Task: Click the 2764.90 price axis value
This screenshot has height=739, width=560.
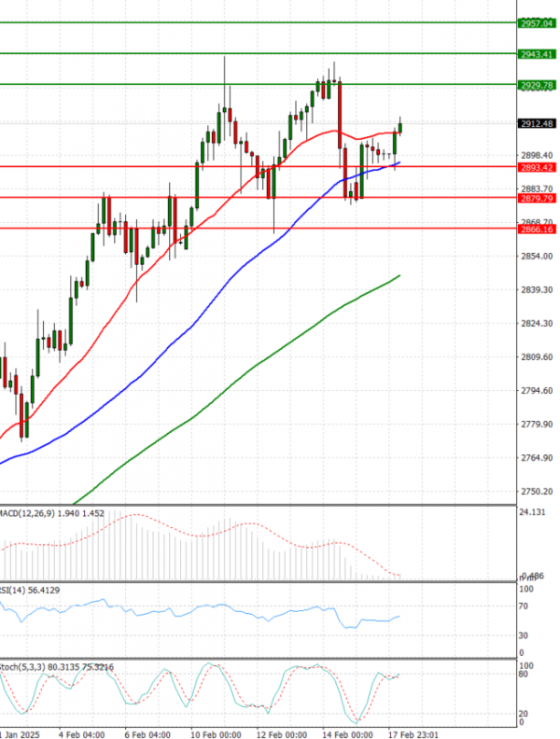Action: (537, 457)
